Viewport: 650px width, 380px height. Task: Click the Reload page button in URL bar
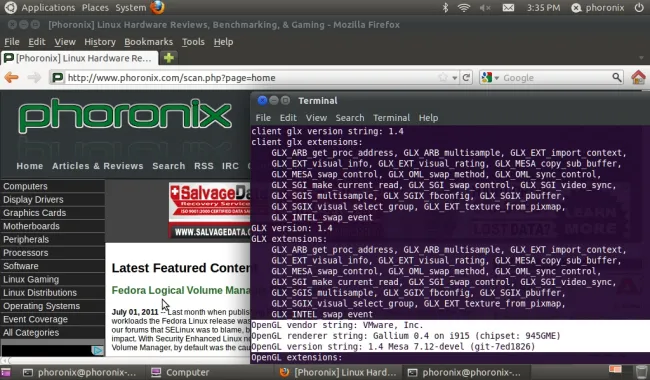click(x=466, y=77)
